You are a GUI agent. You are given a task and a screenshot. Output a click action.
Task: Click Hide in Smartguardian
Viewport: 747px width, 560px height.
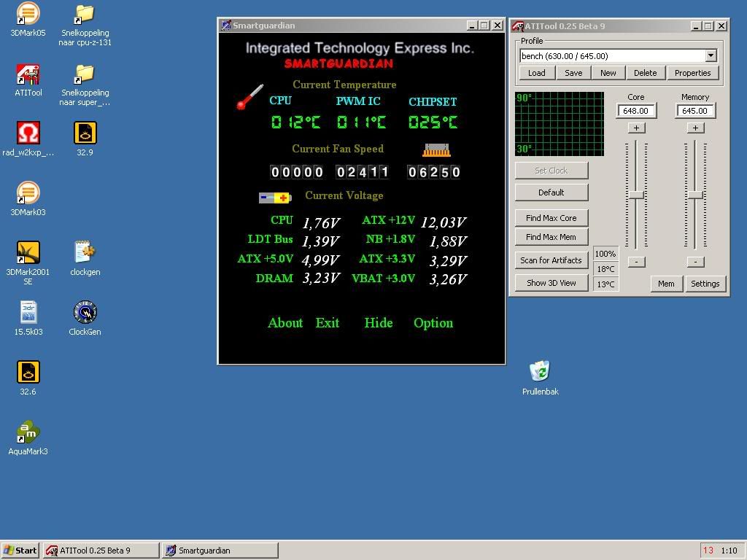coord(379,323)
